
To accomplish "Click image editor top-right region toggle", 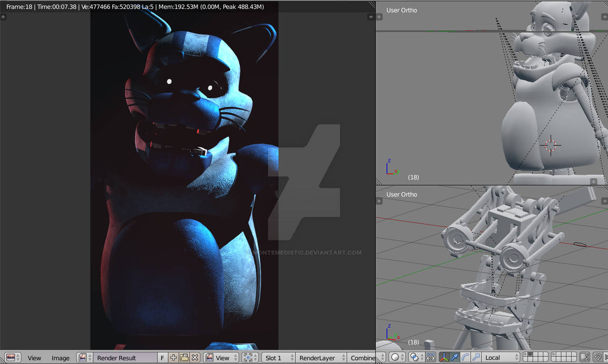I will (371, 17).
